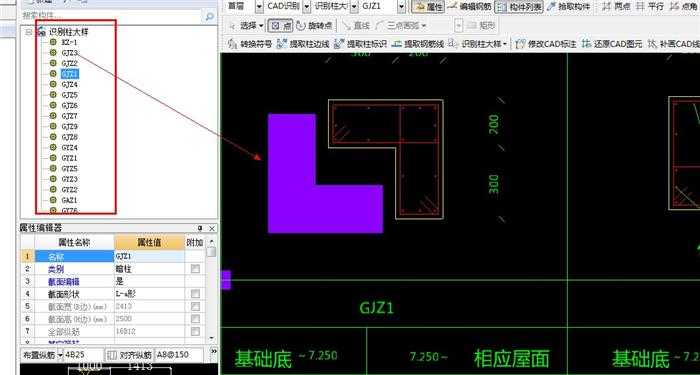700x375 pixels.
Task: Click 提取柱标识 extract column label
Action: tap(361, 44)
